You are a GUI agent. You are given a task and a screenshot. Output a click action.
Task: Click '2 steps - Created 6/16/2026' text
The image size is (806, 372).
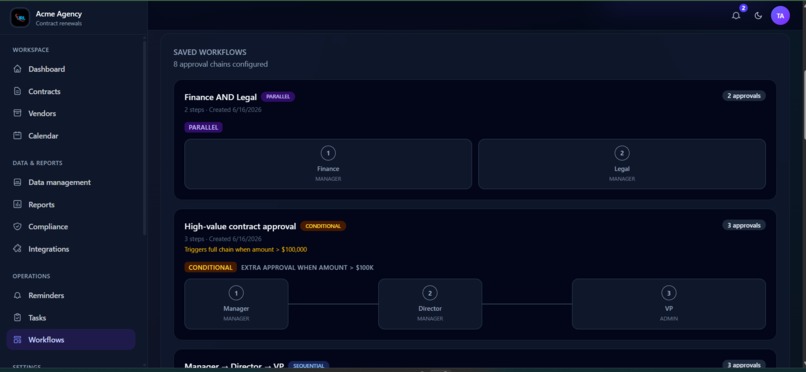[x=223, y=110]
